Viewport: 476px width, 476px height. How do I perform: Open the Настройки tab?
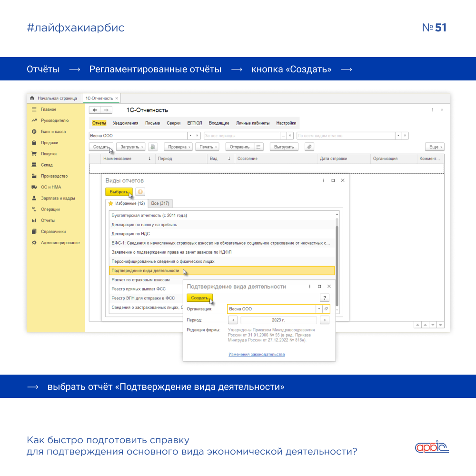[x=286, y=123]
